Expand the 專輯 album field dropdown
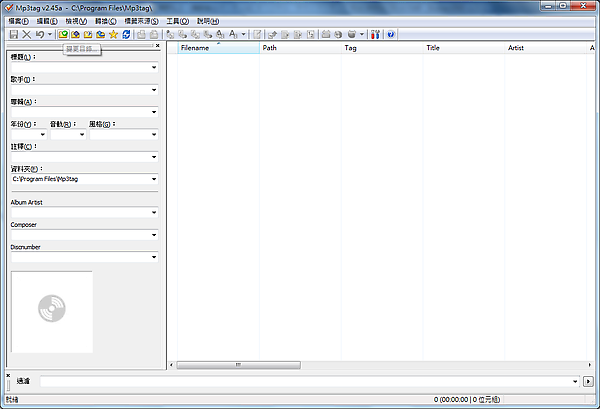 154,112
